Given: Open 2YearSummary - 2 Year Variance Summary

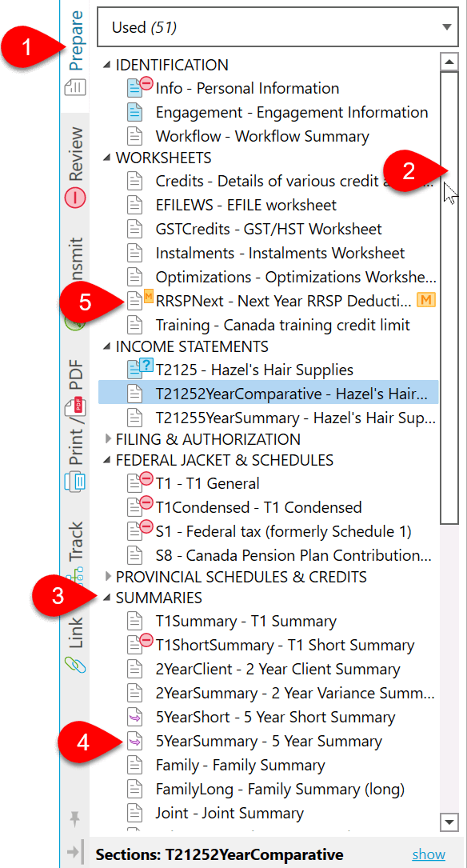Looking at the screenshot, I should (295, 693).
